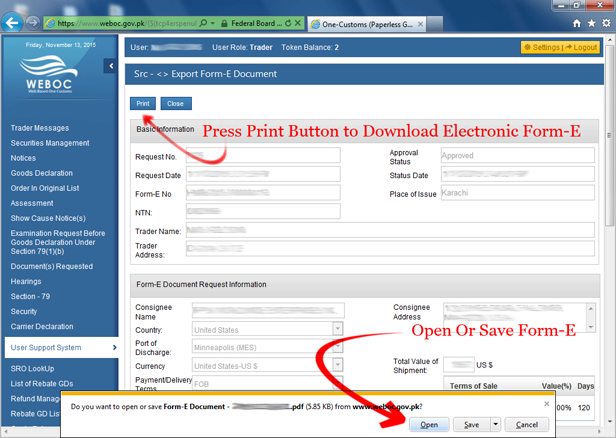This screenshot has width=616, height=438.
Task: Click the Request No. field
Action: 263,156
